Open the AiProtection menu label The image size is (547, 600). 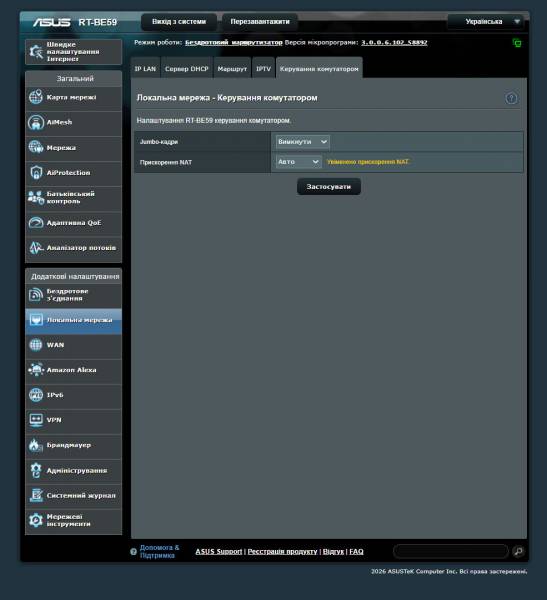[69, 173]
